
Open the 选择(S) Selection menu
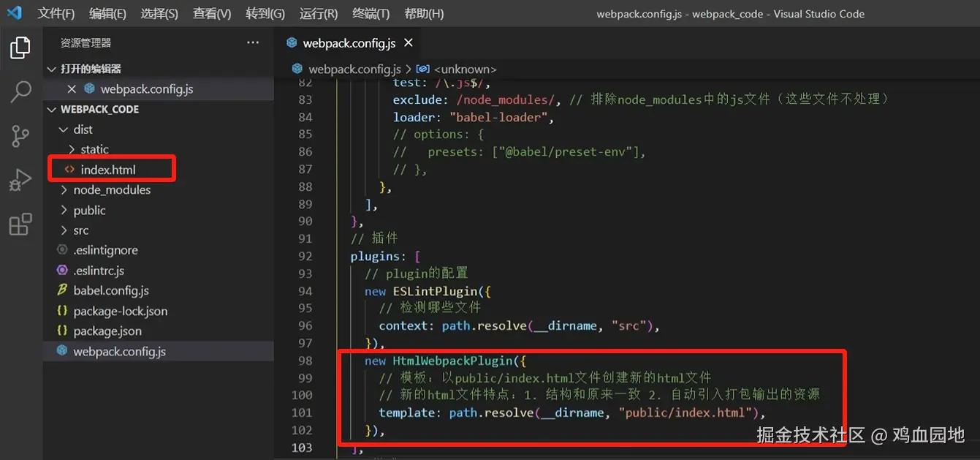pyautogui.click(x=159, y=14)
